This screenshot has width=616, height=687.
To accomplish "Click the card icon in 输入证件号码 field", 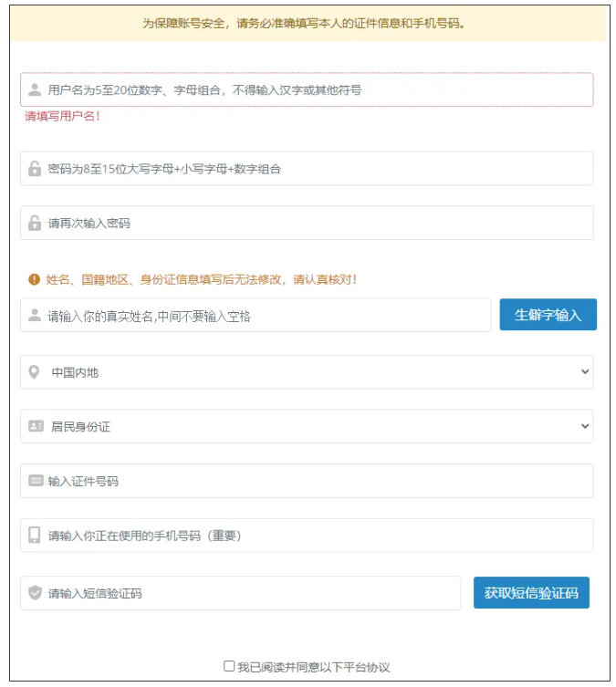I will [36, 481].
